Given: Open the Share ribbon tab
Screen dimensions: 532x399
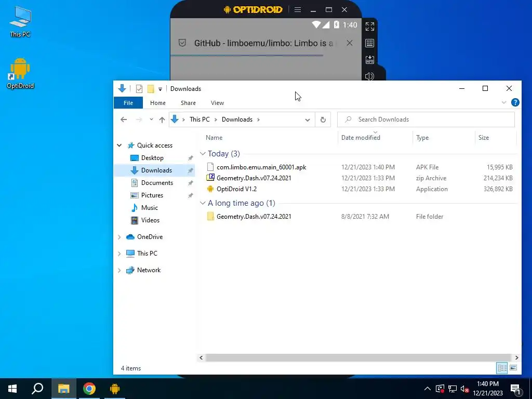Looking at the screenshot, I should [188, 103].
